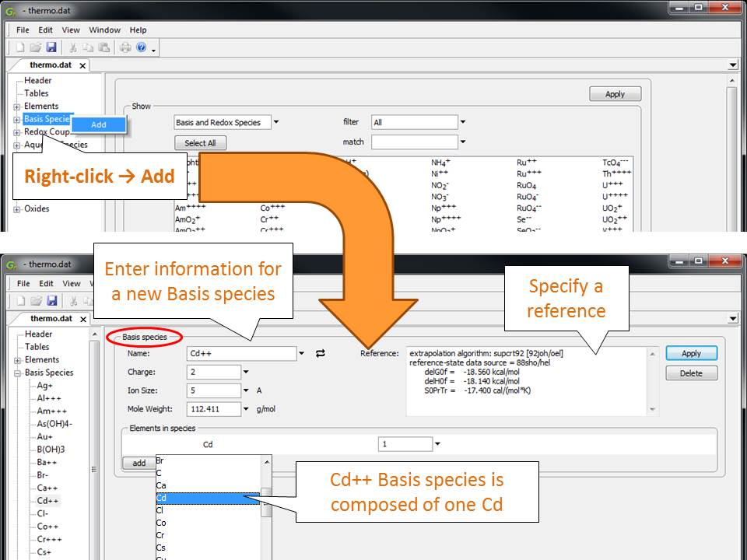Click the add button under Elements in species

pyautogui.click(x=139, y=463)
